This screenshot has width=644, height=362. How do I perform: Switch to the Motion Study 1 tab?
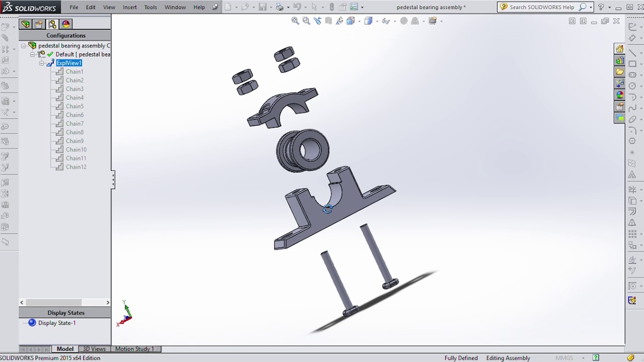(x=134, y=349)
